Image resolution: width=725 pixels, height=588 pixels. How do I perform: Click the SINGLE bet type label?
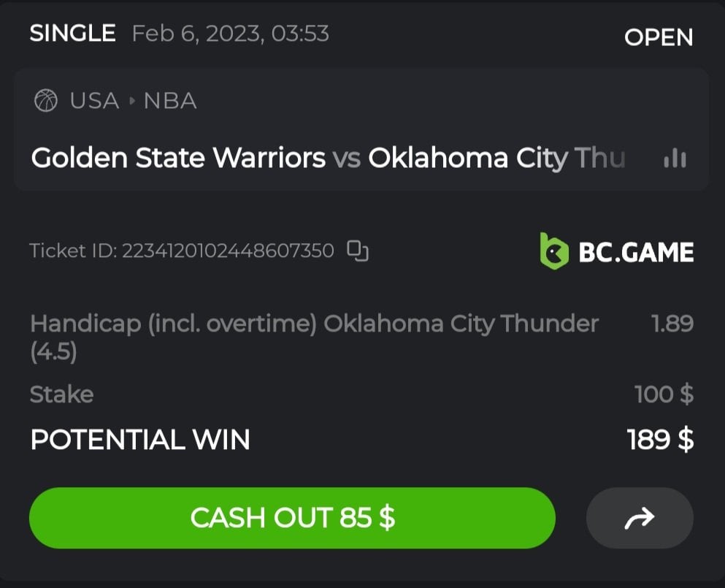click(x=72, y=34)
